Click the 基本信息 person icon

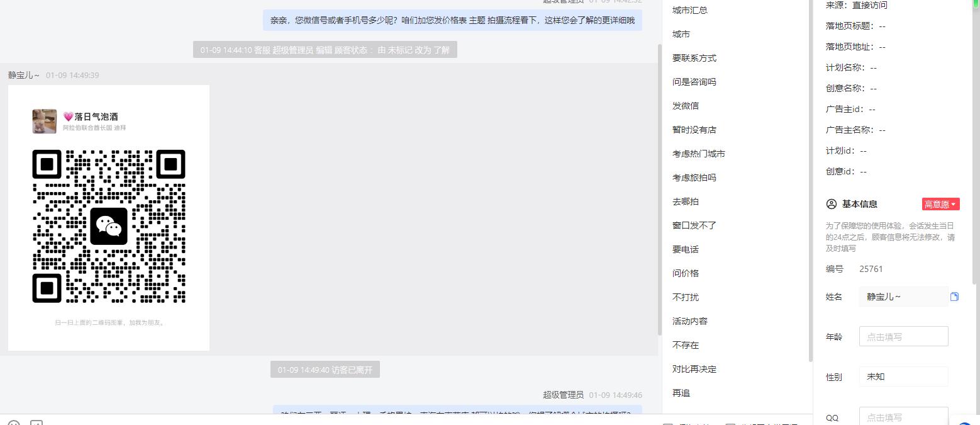832,204
